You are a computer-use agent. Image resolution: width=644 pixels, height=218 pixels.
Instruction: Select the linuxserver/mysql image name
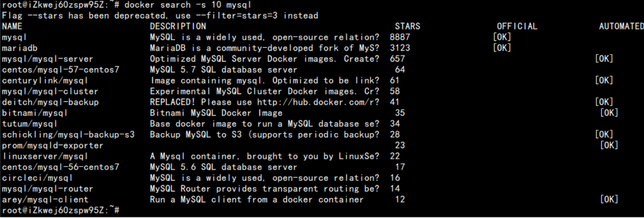tap(45, 156)
